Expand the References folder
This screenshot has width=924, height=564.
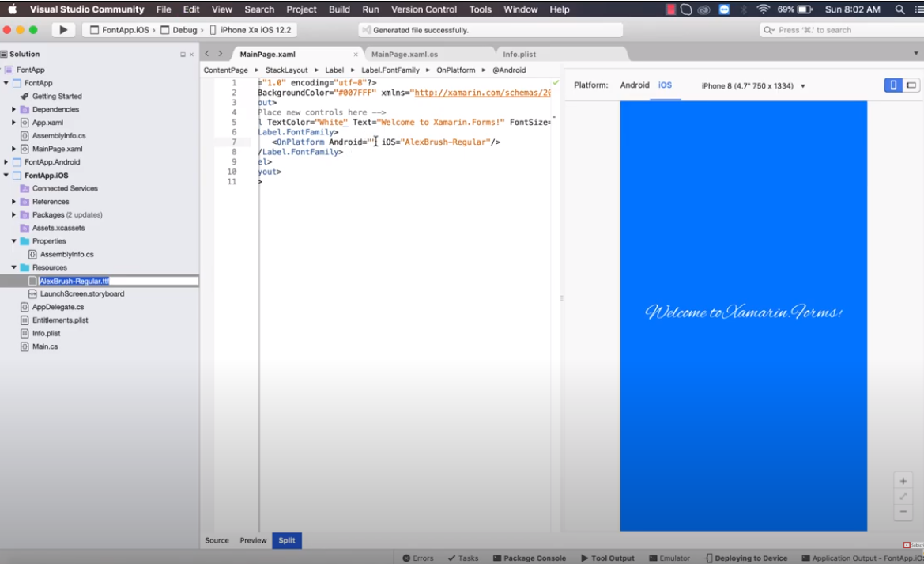point(13,202)
